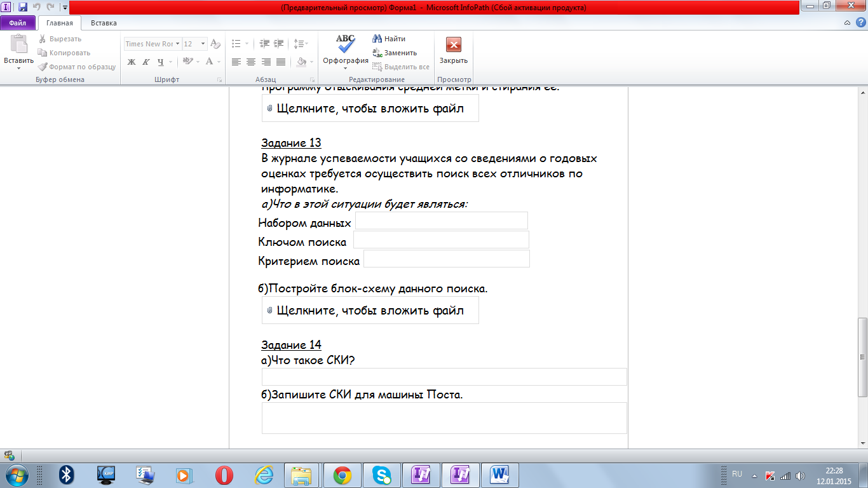Toggle center text alignment

coord(251,62)
